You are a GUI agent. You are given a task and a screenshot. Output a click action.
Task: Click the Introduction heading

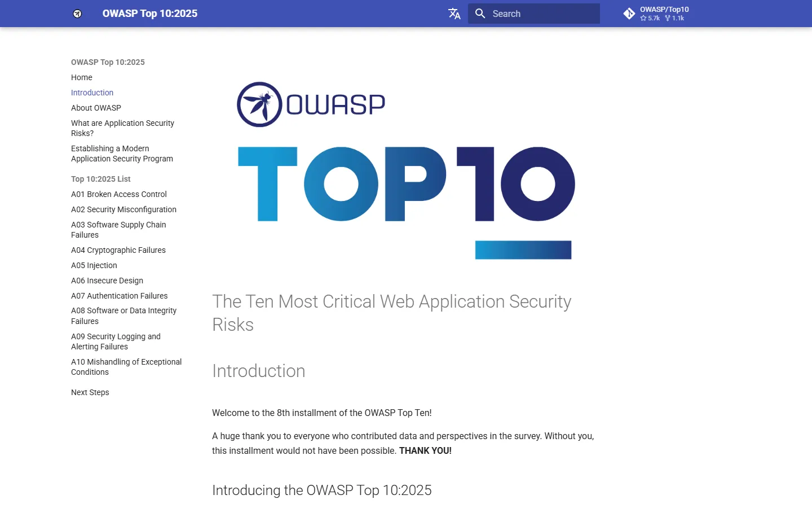tap(259, 371)
